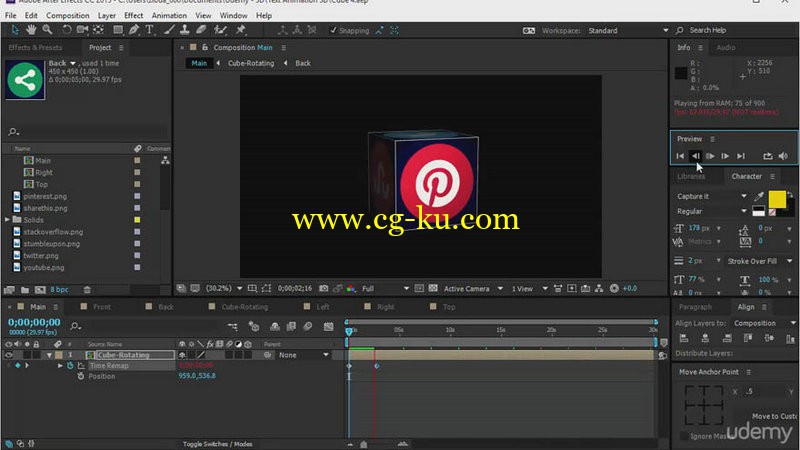The image size is (800, 450).
Task: Open the Regular font style dropdown
Action: [712, 211]
